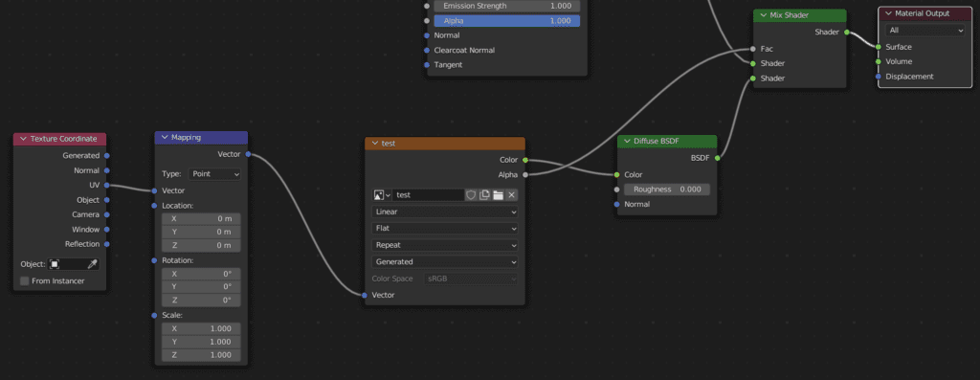
Task: Select the Diffuse BSDF node header
Action: click(667, 142)
